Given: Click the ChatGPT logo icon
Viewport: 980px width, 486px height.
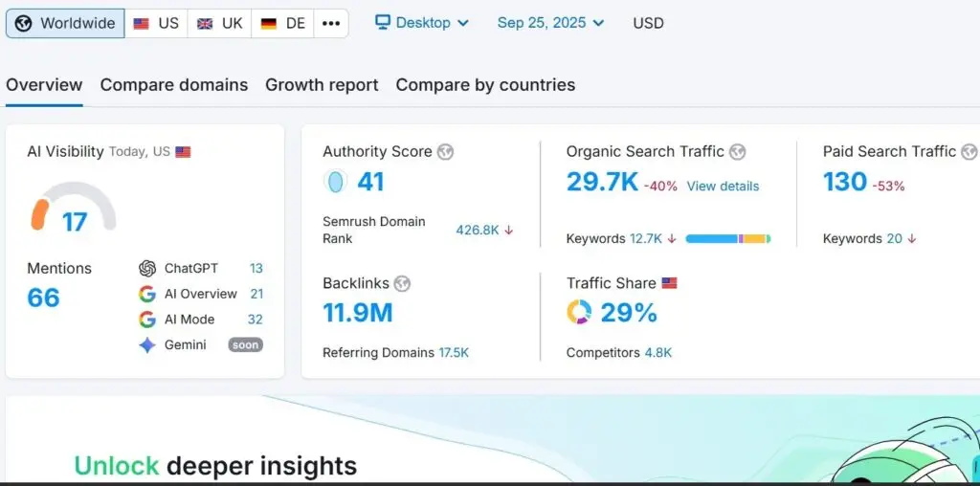Looking at the screenshot, I should coord(147,269).
